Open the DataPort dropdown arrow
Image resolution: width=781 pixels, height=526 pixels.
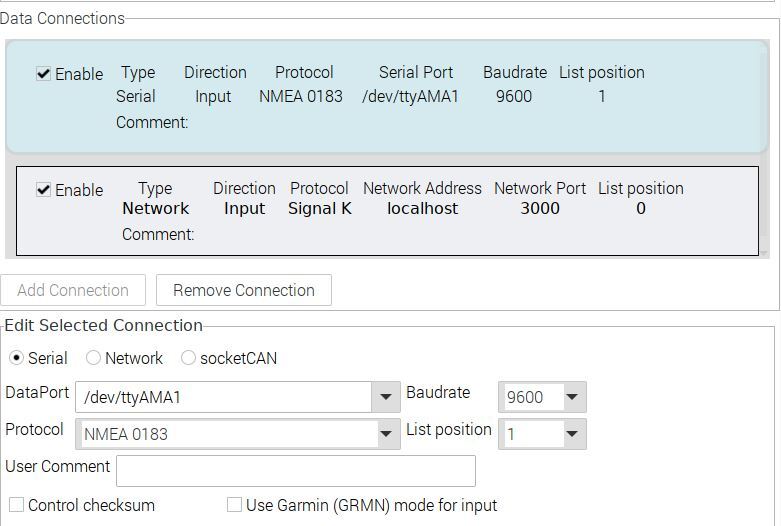[386, 397]
